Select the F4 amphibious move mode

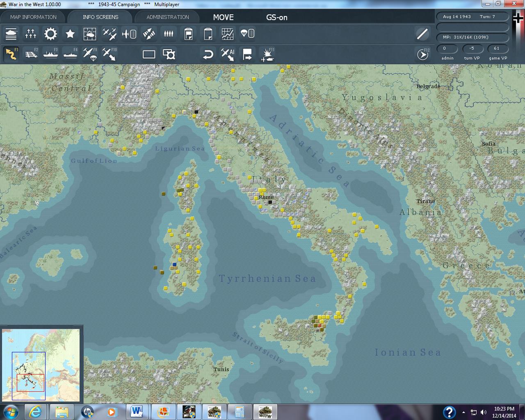click(70, 54)
